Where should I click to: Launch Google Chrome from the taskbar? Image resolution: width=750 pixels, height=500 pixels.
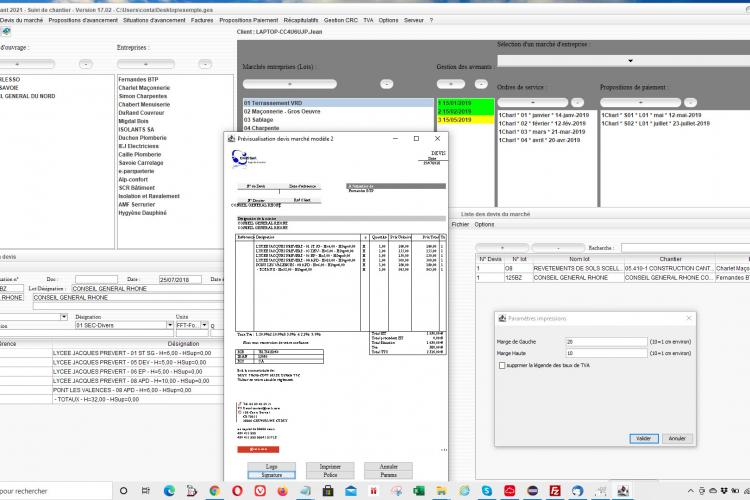click(x=215, y=490)
